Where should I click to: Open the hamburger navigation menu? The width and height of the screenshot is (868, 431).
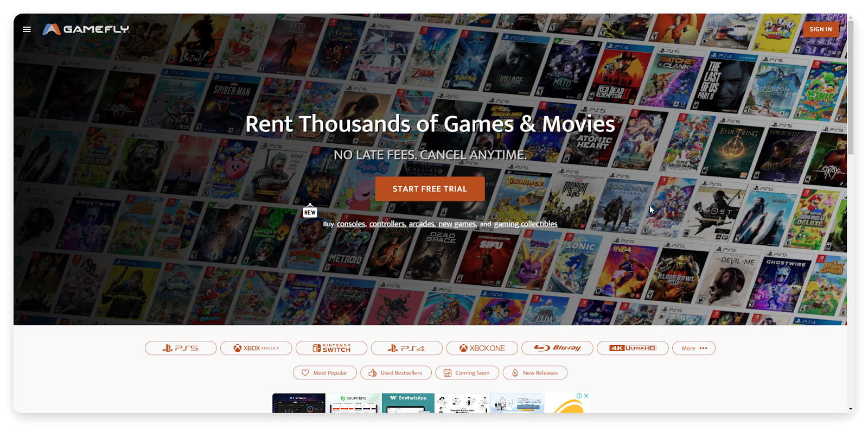27,29
